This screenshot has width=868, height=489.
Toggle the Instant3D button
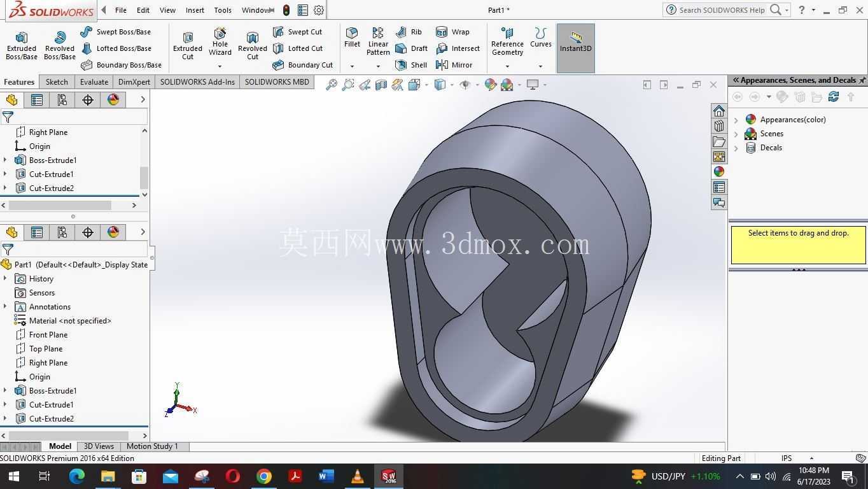(576, 48)
